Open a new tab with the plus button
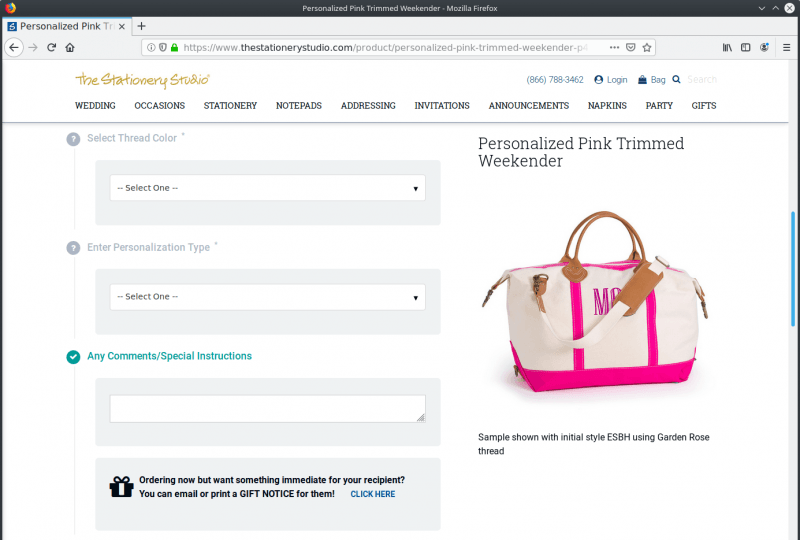800x540 pixels. pyautogui.click(x=141, y=26)
